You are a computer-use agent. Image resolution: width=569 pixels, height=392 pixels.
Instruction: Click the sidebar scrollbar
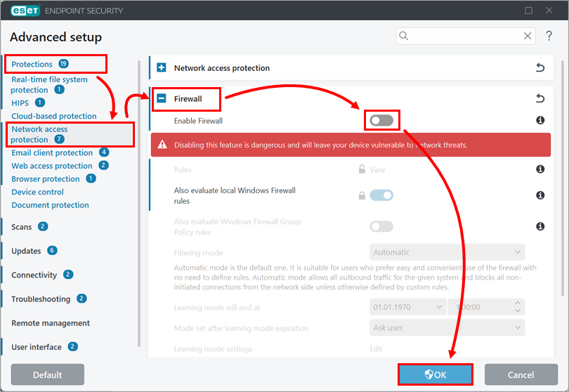[139, 203]
